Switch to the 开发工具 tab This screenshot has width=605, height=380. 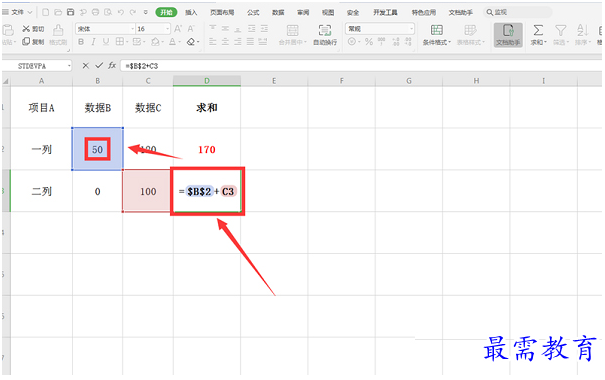pos(385,12)
